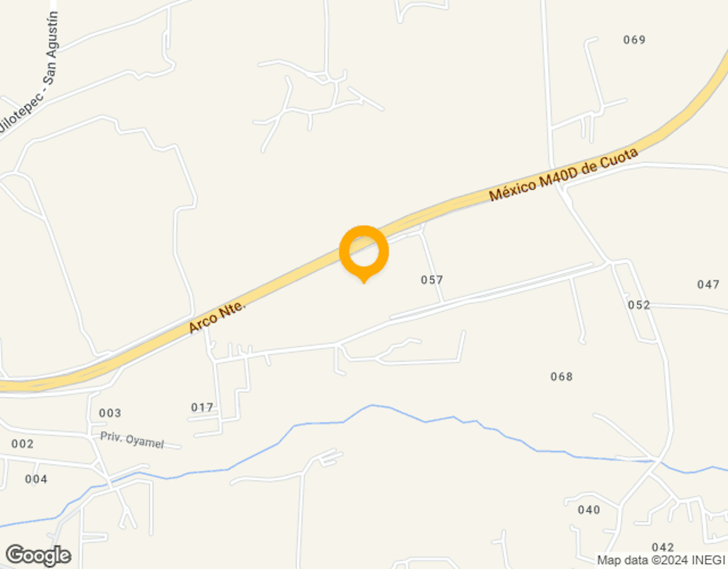The width and height of the screenshot is (728, 569).
Task: Select the 003 area label
Action: (110, 413)
